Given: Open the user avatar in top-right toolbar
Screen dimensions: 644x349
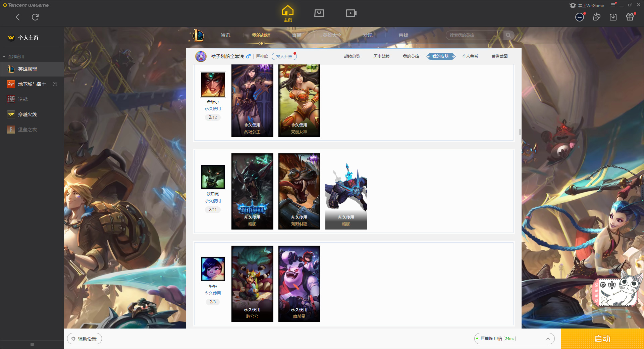Looking at the screenshot, I should (580, 17).
